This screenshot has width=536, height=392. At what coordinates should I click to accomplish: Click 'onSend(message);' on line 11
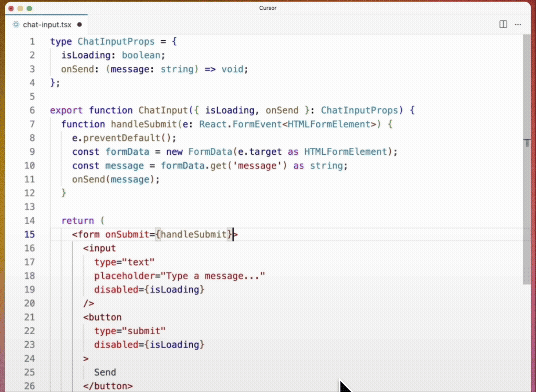116,179
